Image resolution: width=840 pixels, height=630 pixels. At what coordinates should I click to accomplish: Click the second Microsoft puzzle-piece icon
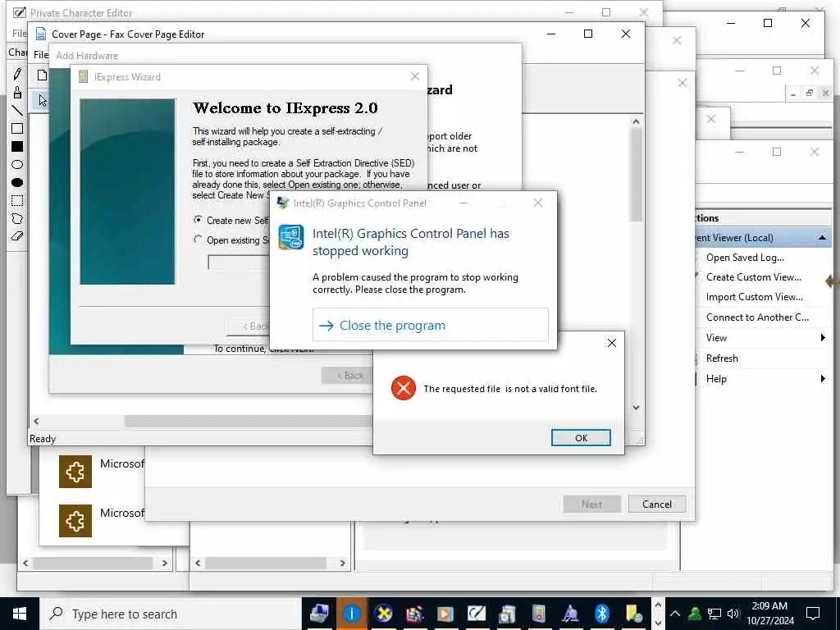tap(75, 521)
